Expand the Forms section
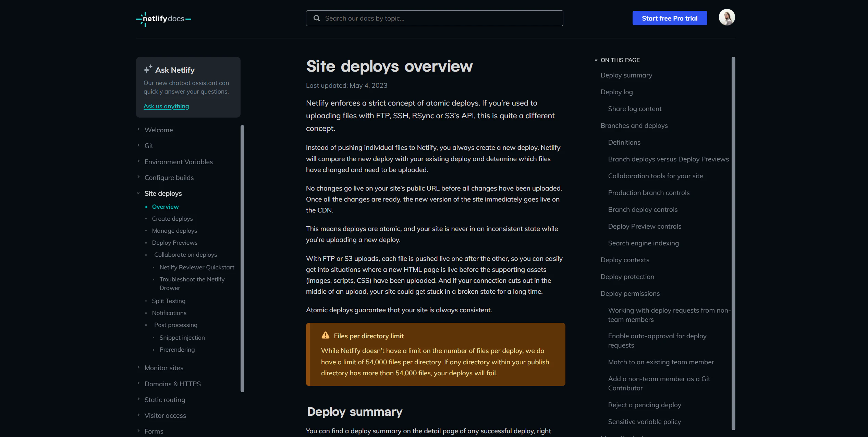The image size is (868, 437). coord(138,430)
